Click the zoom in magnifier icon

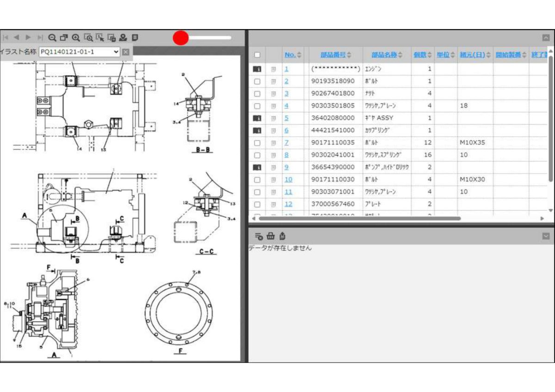76,37
